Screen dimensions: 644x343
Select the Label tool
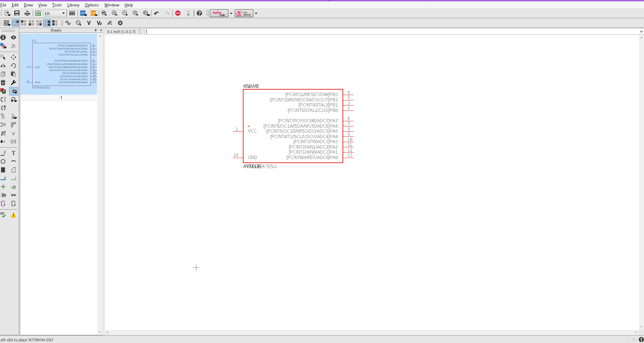click(13, 187)
